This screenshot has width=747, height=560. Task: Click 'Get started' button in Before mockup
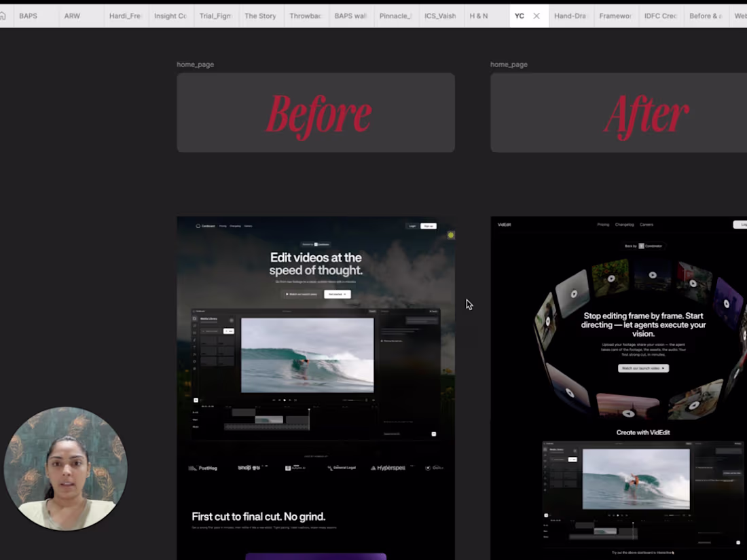tap(338, 295)
